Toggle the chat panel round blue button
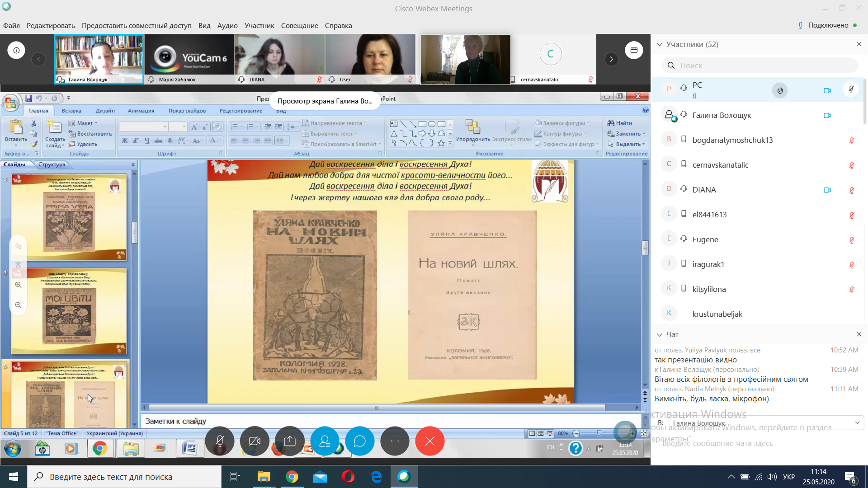 click(x=360, y=441)
